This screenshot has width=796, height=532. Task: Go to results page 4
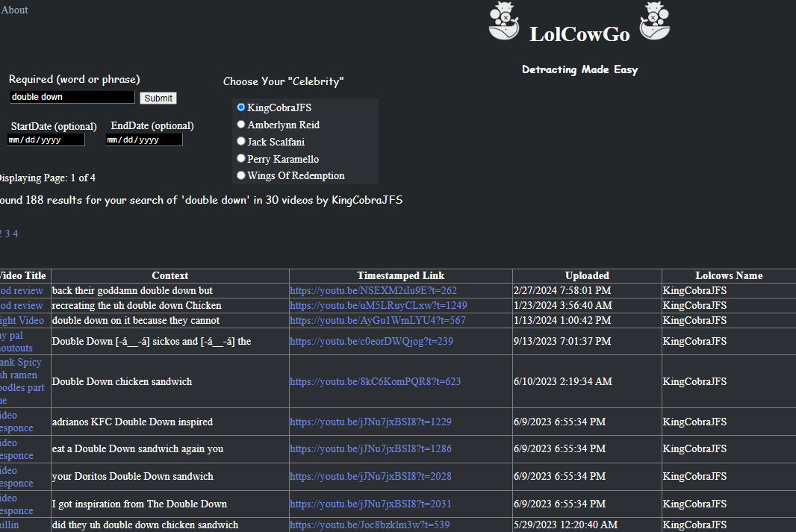(x=16, y=234)
